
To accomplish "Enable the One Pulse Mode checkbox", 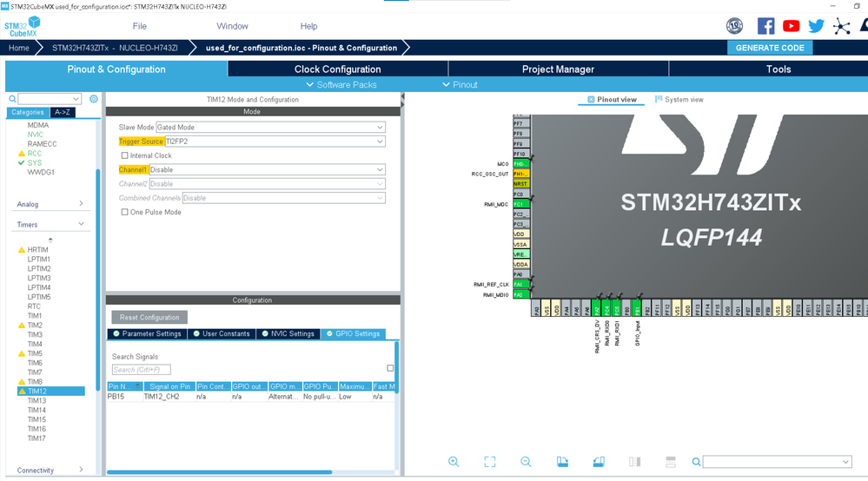I will (124, 212).
